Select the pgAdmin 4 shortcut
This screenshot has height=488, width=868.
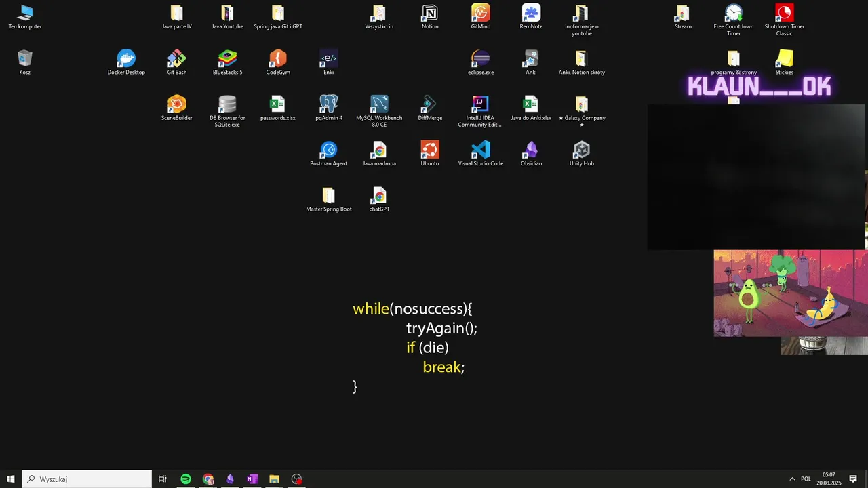click(329, 108)
